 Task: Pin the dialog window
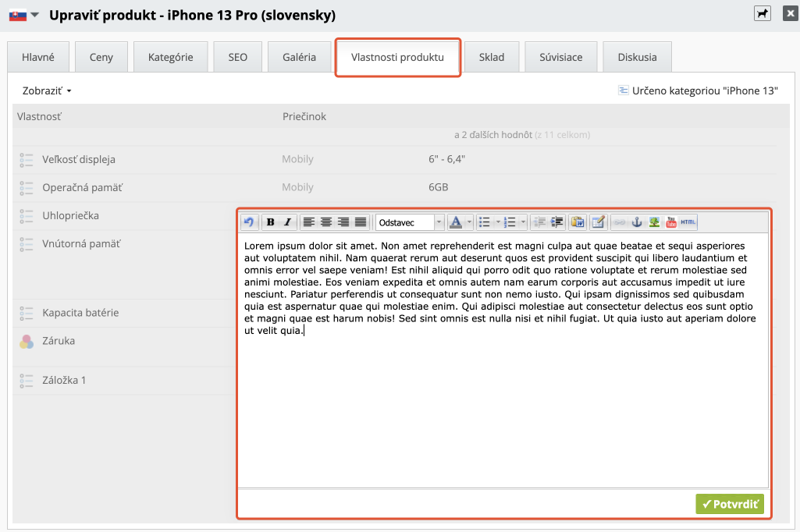(x=763, y=13)
